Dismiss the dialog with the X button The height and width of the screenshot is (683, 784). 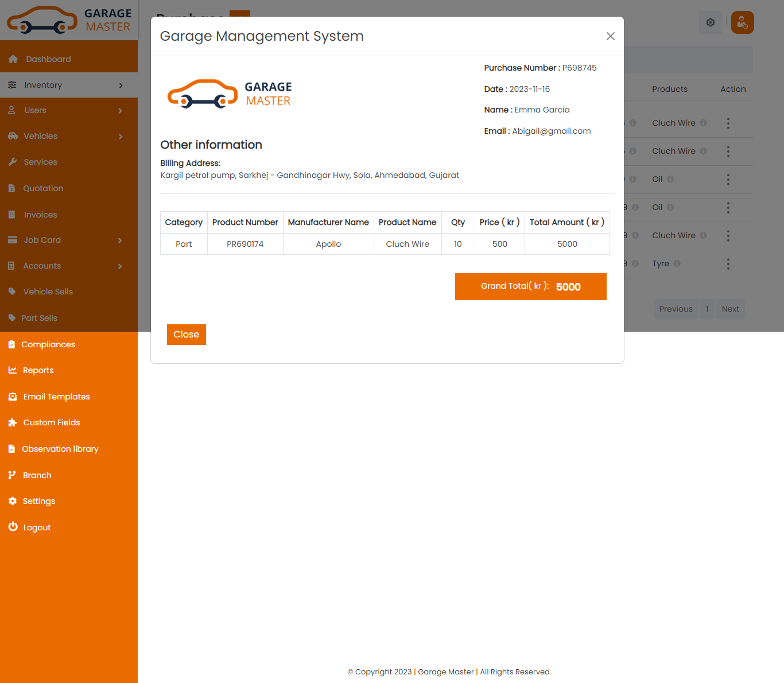[x=611, y=36]
